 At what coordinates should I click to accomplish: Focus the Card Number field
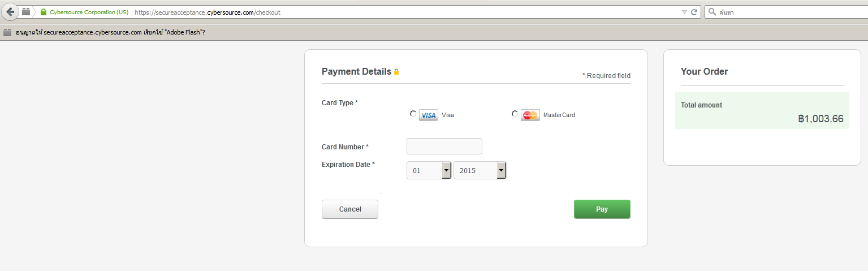pyautogui.click(x=444, y=146)
